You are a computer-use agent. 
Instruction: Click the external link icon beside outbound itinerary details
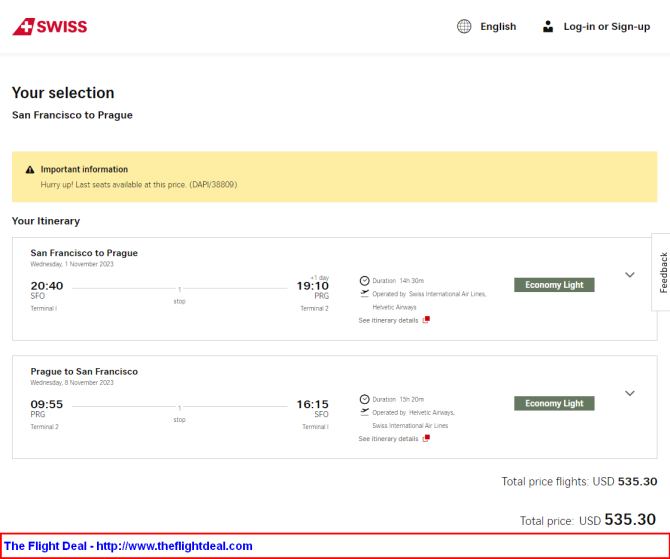coord(426,320)
